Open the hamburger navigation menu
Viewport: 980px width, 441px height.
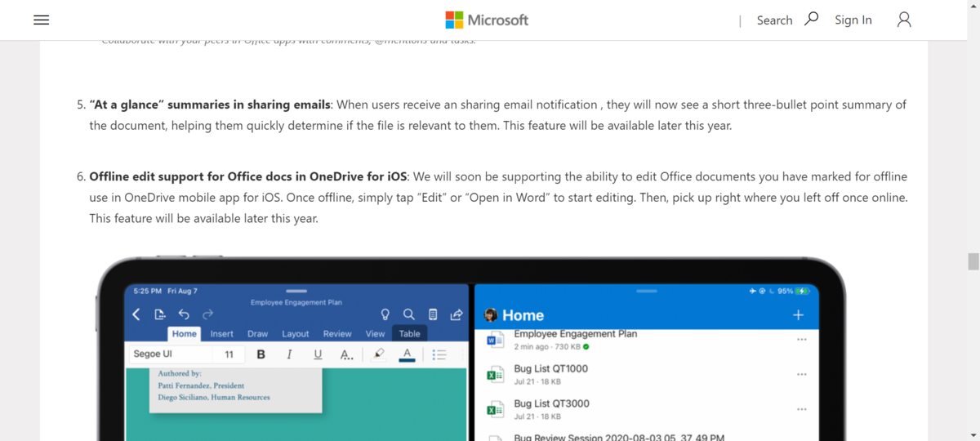(x=42, y=20)
